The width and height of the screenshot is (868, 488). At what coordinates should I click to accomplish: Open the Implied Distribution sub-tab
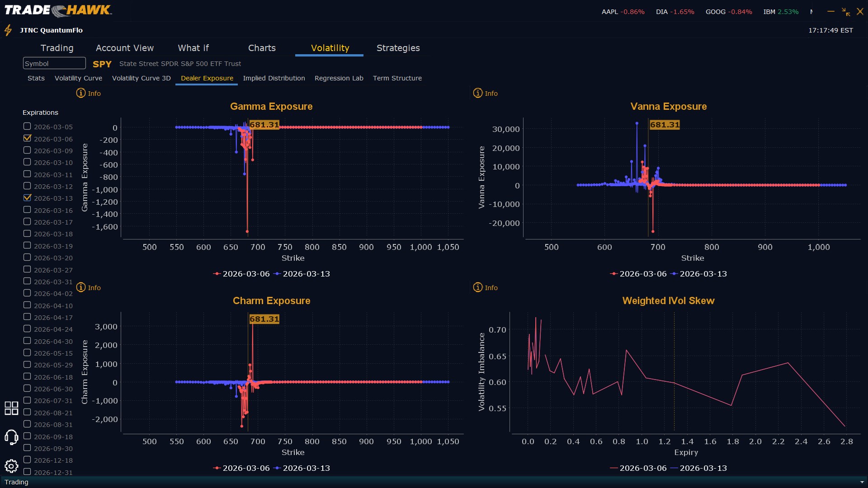click(274, 78)
